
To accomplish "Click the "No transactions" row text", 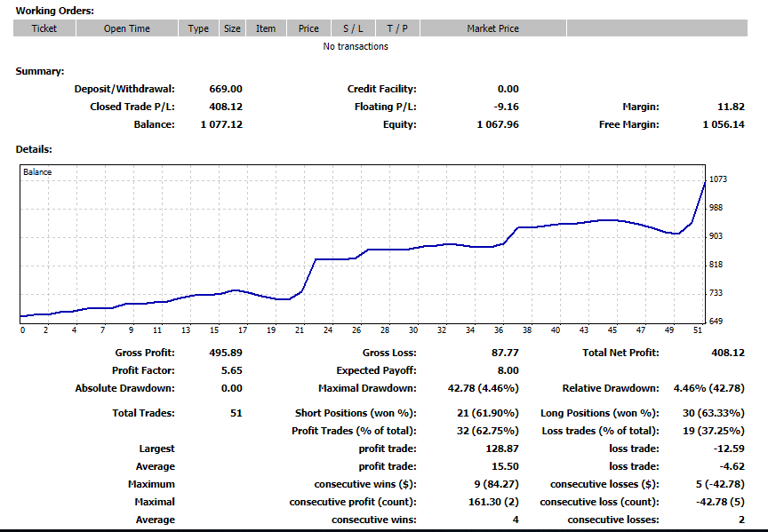I will (x=356, y=46).
